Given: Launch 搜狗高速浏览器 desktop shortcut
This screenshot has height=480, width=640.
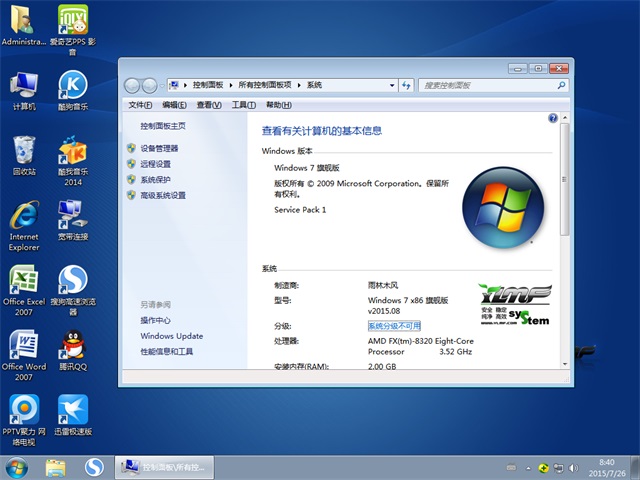Looking at the screenshot, I should pos(73,291).
